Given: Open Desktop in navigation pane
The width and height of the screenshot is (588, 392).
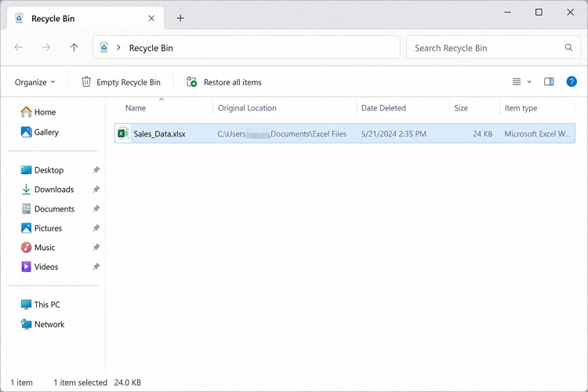Looking at the screenshot, I should click(x=42, y=170).
